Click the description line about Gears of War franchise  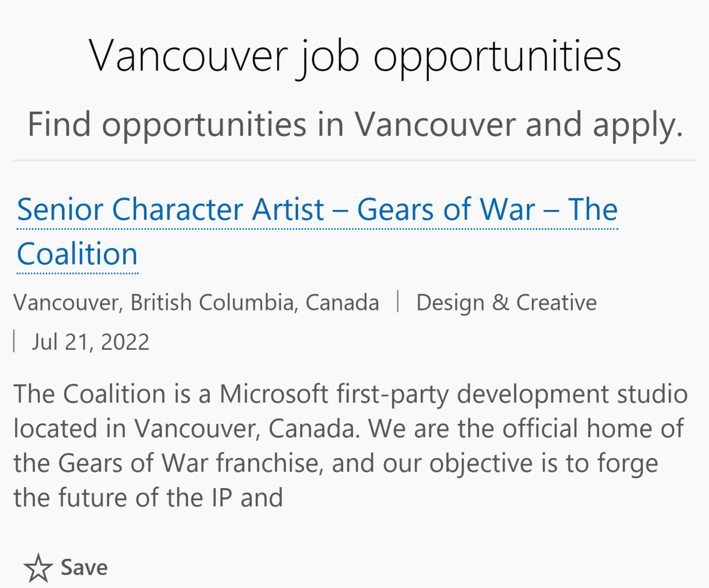tap(336, 463)
